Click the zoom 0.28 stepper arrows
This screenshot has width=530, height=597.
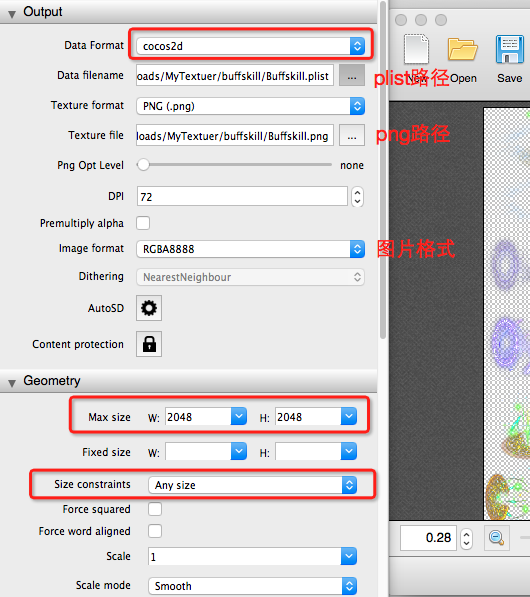pyautogui.click(x=466, y=538)
